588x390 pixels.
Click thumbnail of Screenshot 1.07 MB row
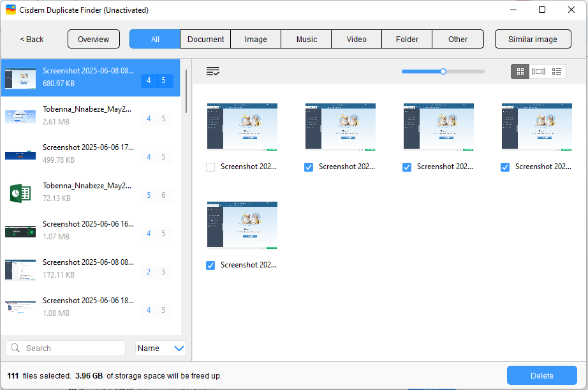[20, 232]
